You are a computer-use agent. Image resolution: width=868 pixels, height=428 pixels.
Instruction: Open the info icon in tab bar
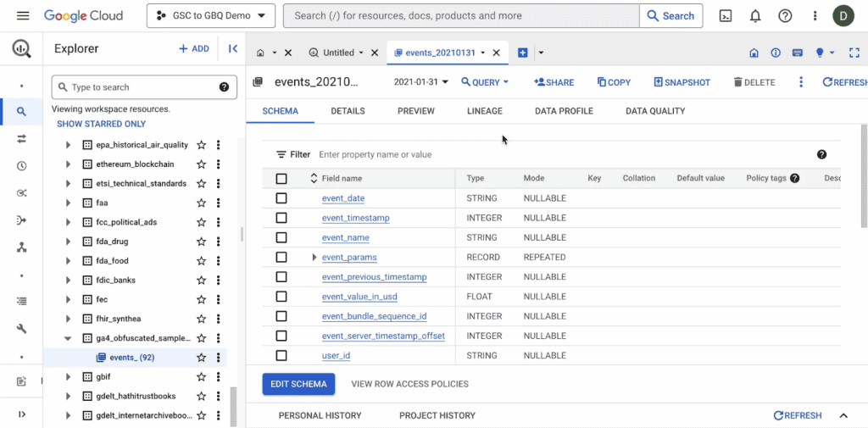tap(776, 53)
